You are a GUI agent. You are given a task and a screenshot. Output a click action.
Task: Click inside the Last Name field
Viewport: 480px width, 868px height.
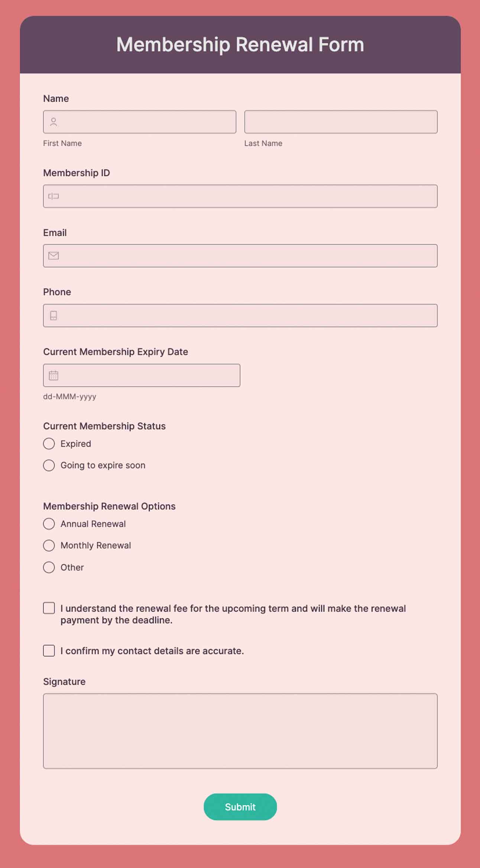tap(341, 122)
